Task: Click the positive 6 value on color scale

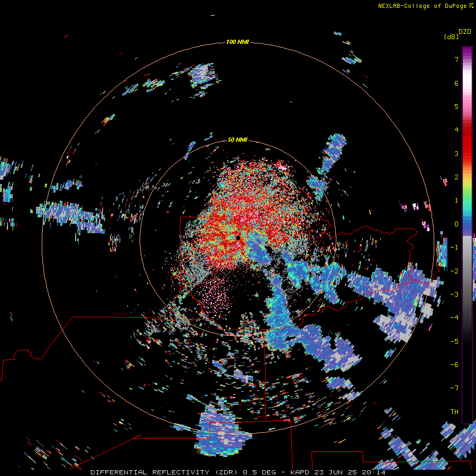Action: (456, 83)
